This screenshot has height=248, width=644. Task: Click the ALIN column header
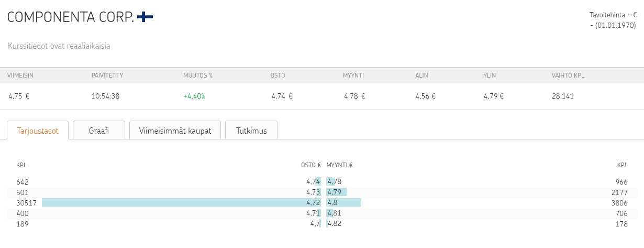(x=421, y=76)
